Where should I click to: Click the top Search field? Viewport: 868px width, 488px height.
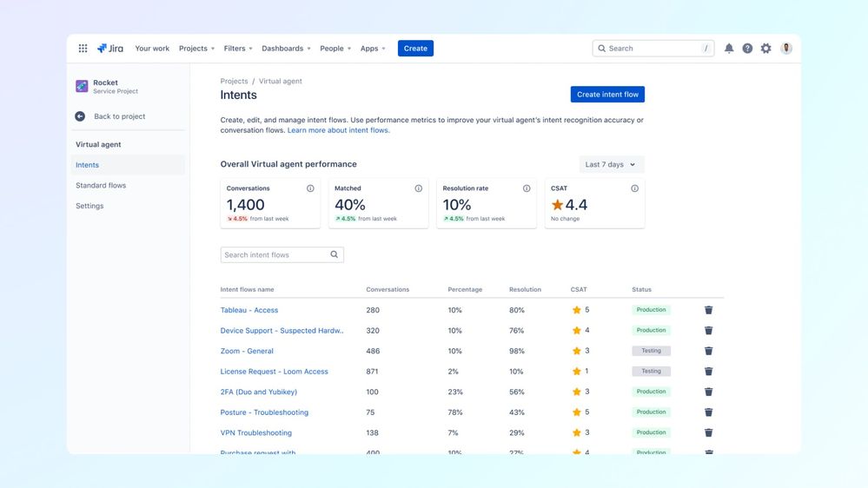[x=653, y=48]
